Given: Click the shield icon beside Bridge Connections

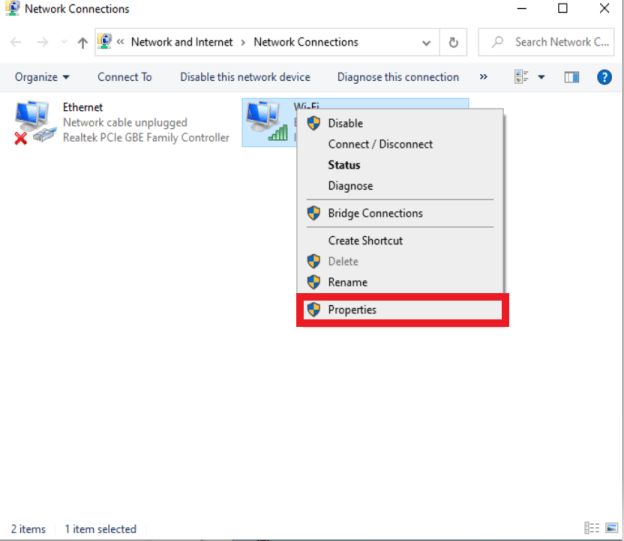Looking at the screenshot, I should pyautogui.click(x=314, y=213).
